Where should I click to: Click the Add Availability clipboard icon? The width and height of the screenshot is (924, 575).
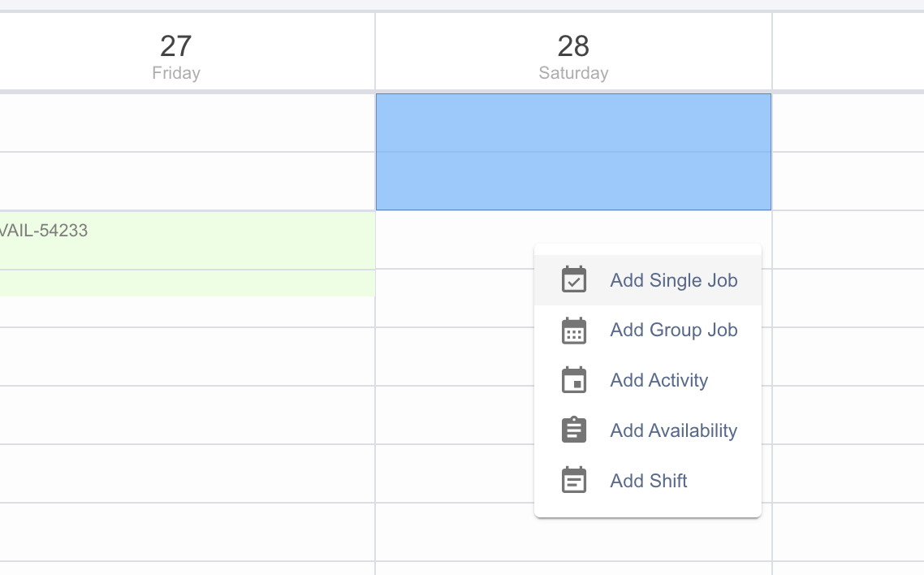(x=573, y=430)
